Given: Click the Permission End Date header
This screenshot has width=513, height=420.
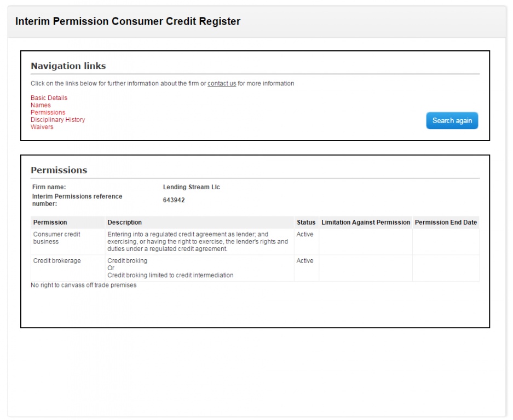Looking at the screenshot, I should [x=446, y=223].
